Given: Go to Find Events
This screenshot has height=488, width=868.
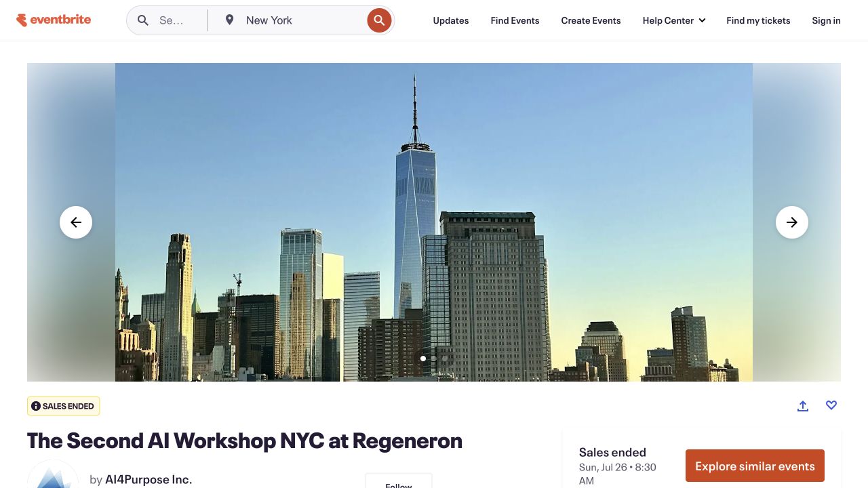Looking at the screenshot, I should coord(515,20).
